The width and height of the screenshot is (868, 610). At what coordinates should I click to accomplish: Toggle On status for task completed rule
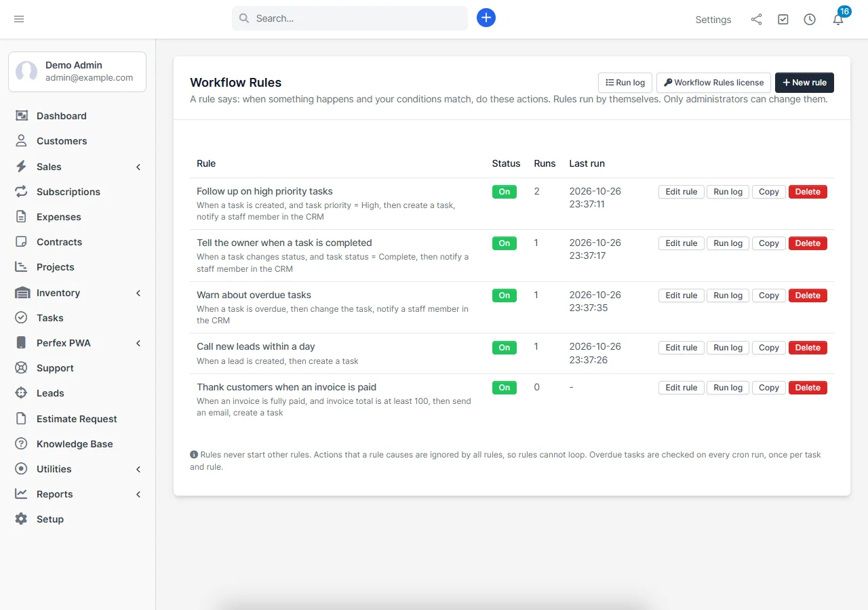tap(505, 243)
